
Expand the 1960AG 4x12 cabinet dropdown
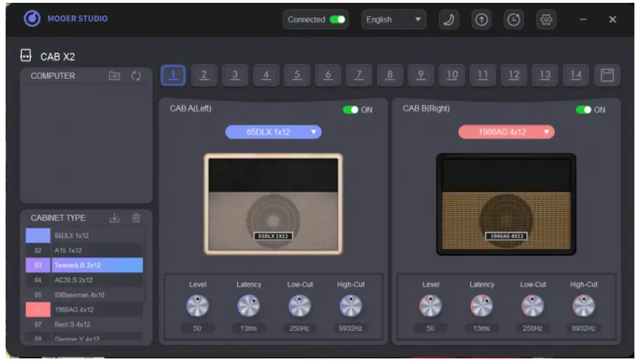(x=506, y=132)
